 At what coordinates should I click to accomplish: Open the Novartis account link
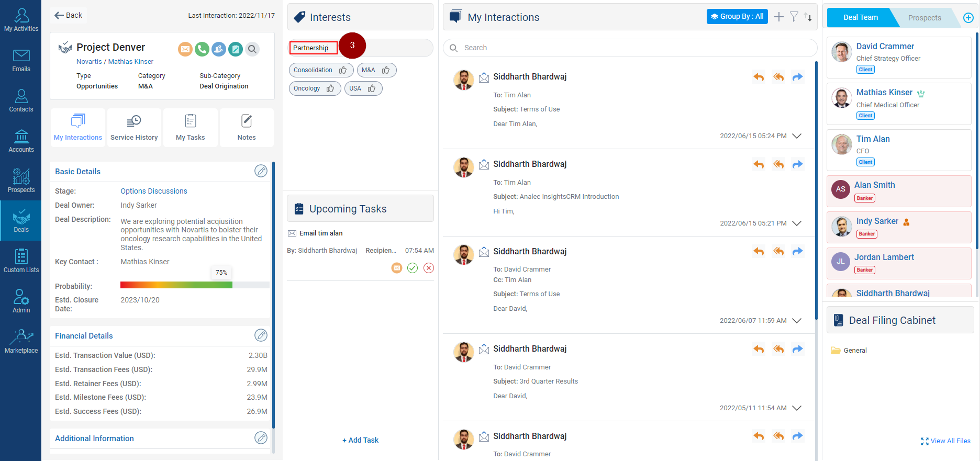[x=89, y=61]
